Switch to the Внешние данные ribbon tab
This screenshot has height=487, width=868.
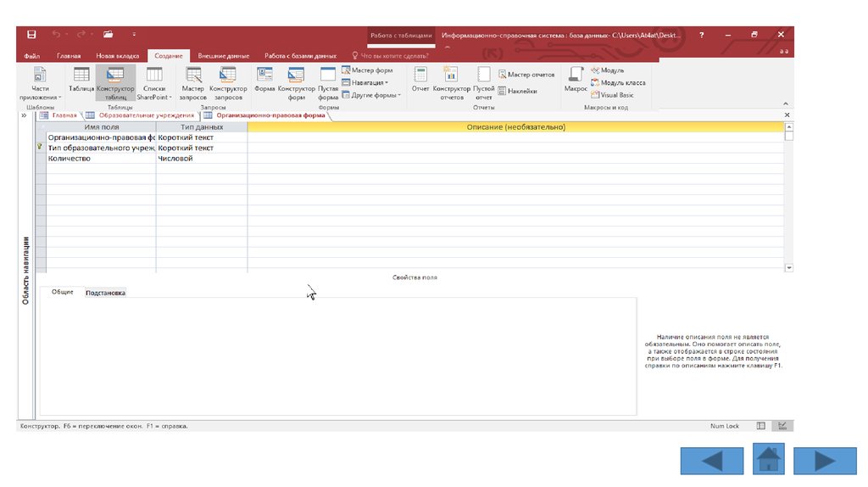point(218,56)
